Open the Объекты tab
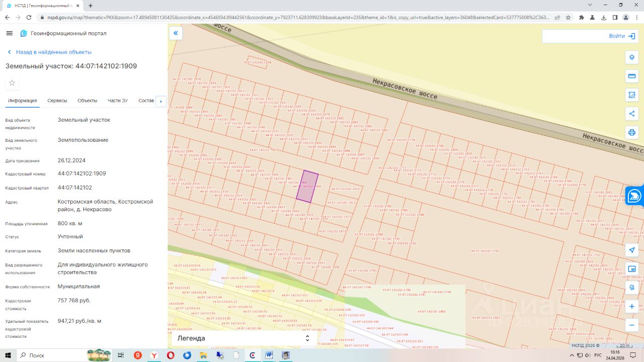The image size is (644, 362). (87, 101)
